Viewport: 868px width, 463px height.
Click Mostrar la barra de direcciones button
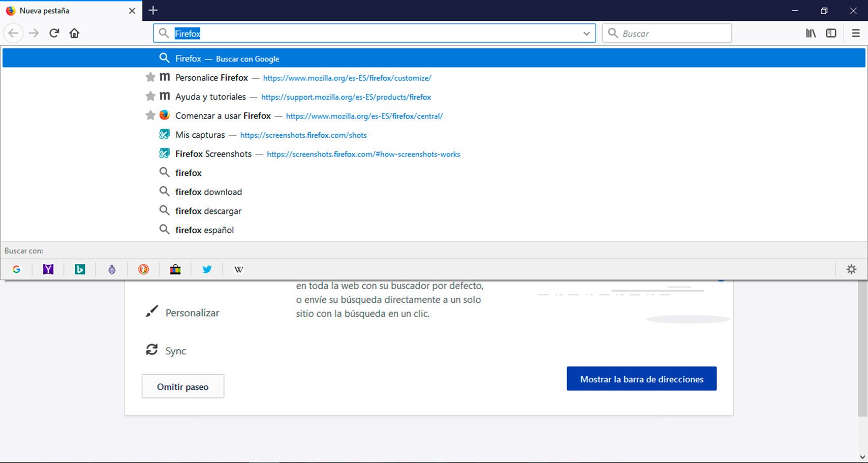coord(641,379)
